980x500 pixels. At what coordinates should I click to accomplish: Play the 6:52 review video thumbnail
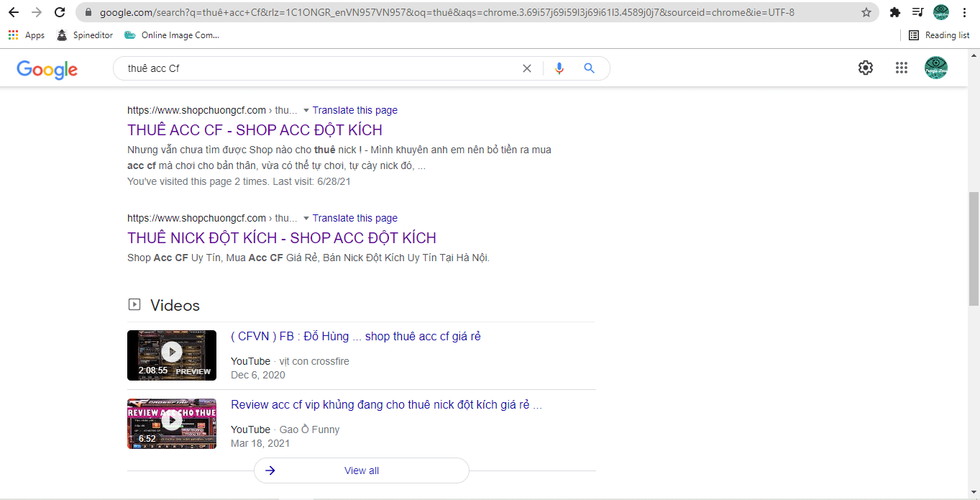click(x=172, y=423)
